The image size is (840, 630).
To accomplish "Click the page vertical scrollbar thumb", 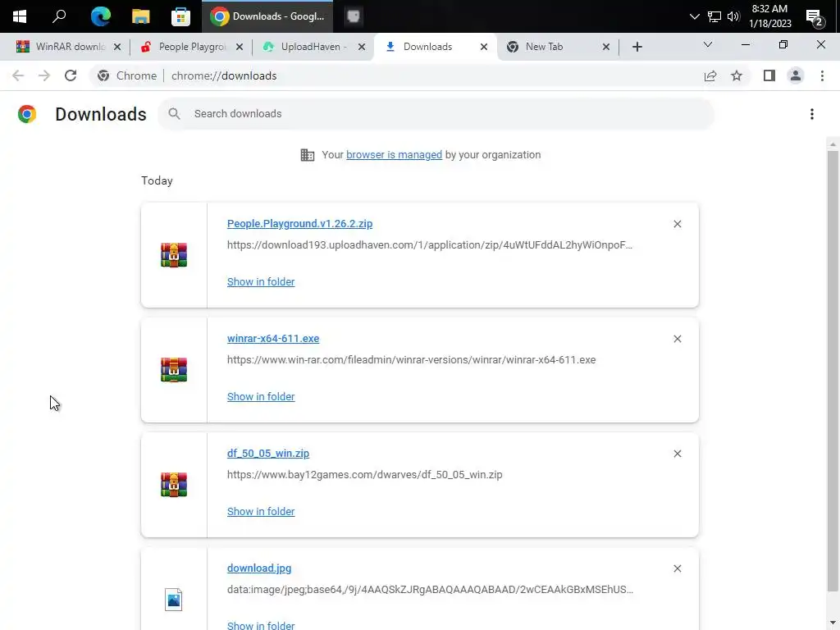I will [x=832, y=371].
